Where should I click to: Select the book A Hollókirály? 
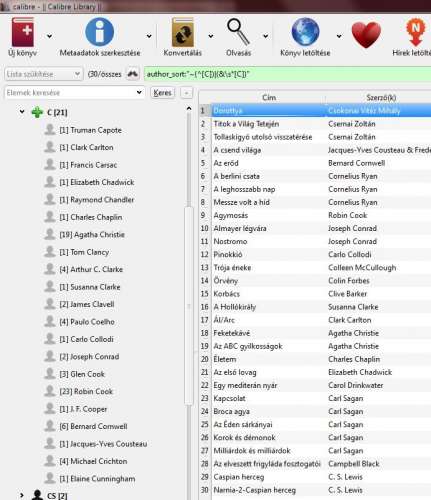pyautogui.click(x=235, y=307)
